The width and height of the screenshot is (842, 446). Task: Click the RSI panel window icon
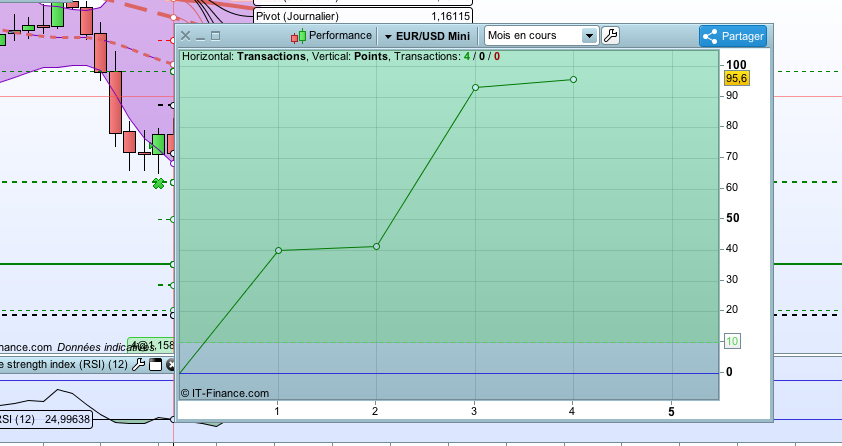click(x=155, y=364)
